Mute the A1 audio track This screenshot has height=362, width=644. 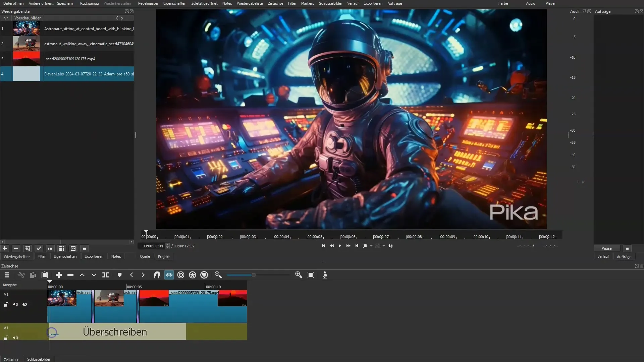click(15, 338)
